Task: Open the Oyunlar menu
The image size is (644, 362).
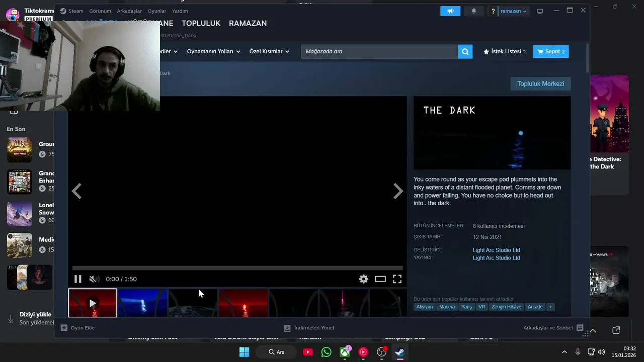Action: tap(157, 11)
